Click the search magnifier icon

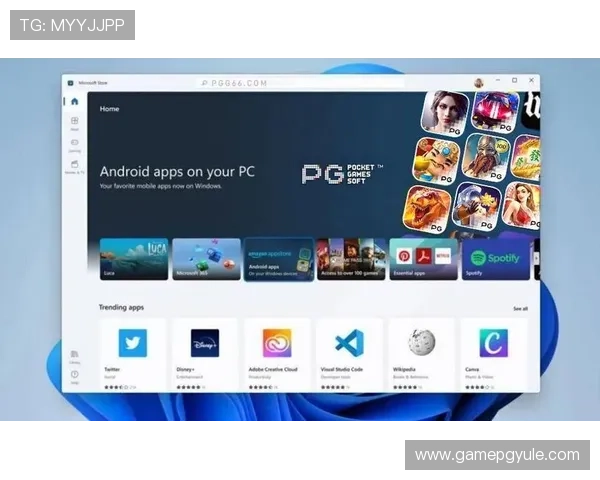coord(204,83)
